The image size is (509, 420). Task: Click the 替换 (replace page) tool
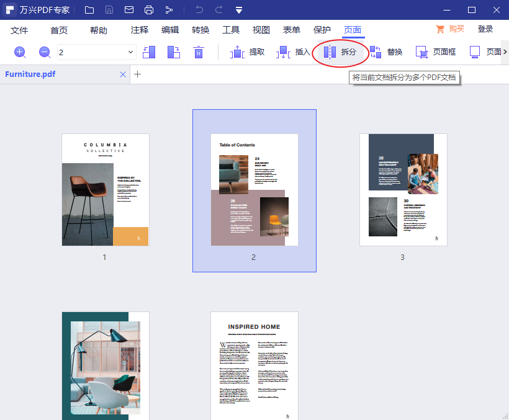[386, 52]
